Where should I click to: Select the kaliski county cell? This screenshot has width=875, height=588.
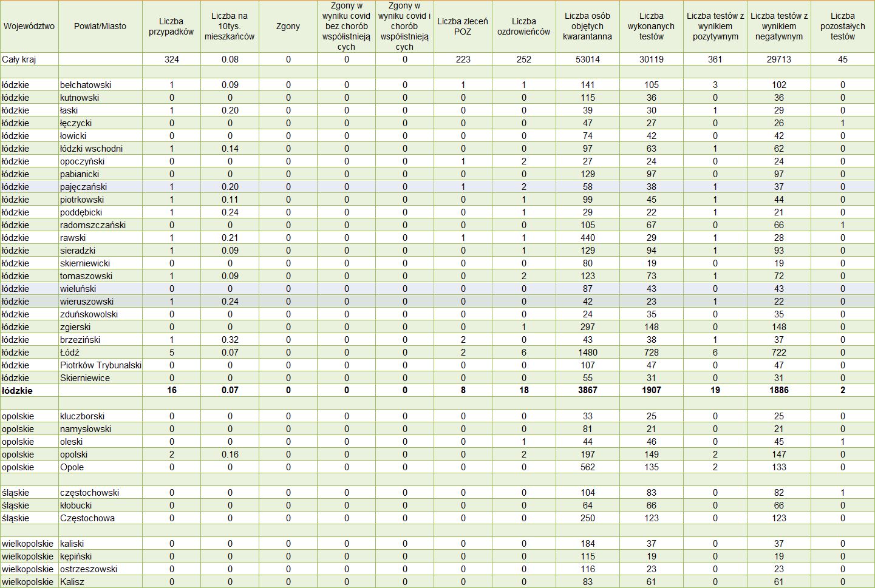click(x=100, y=544)
